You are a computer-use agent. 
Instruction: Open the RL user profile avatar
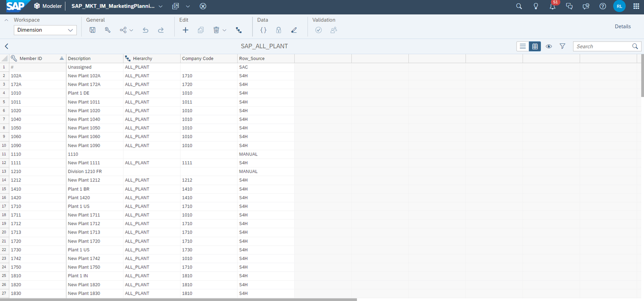click(x=619, y=6)
